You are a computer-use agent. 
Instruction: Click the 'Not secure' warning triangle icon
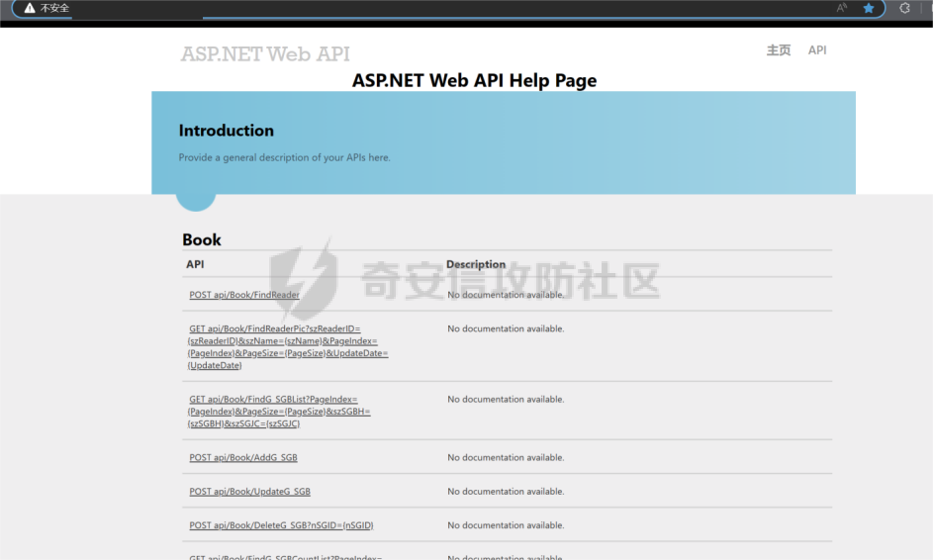point(28,8)
